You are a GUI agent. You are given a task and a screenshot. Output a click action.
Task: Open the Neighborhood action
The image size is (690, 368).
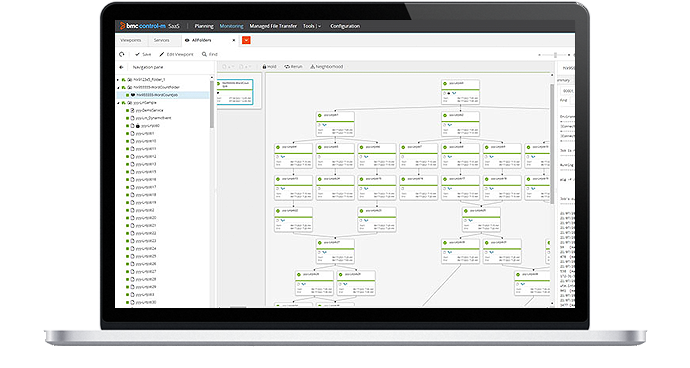pyautogui.click(x=327, y=66)
